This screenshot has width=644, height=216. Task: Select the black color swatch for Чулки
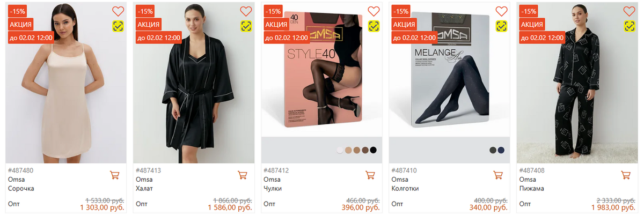(374, 150)
